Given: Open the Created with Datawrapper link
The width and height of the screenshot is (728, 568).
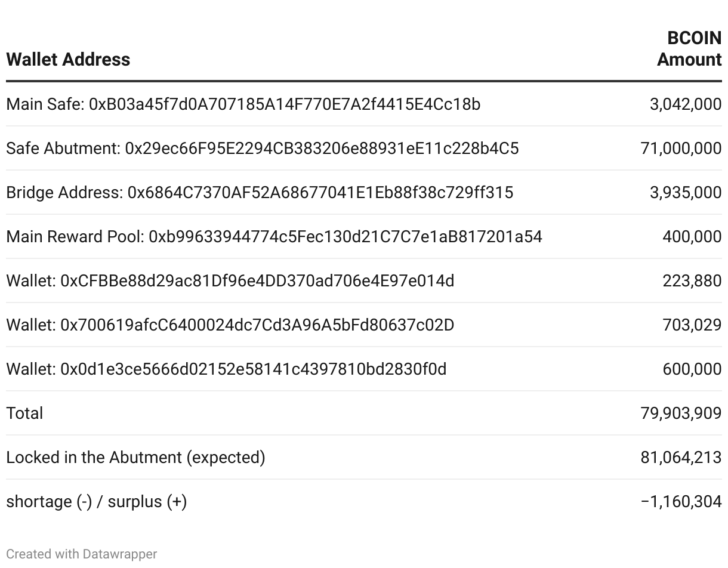Looking at the screenshot, I should tap(81, 554).
